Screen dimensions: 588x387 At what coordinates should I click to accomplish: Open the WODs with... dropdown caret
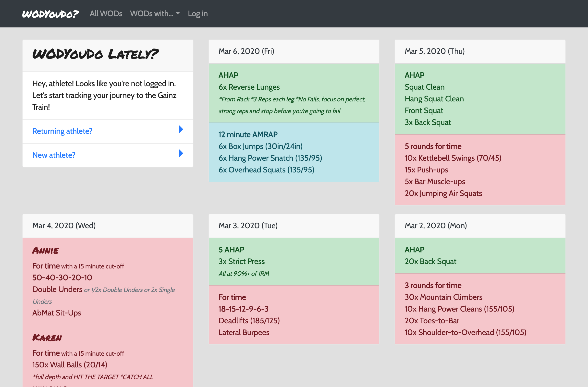178,13
